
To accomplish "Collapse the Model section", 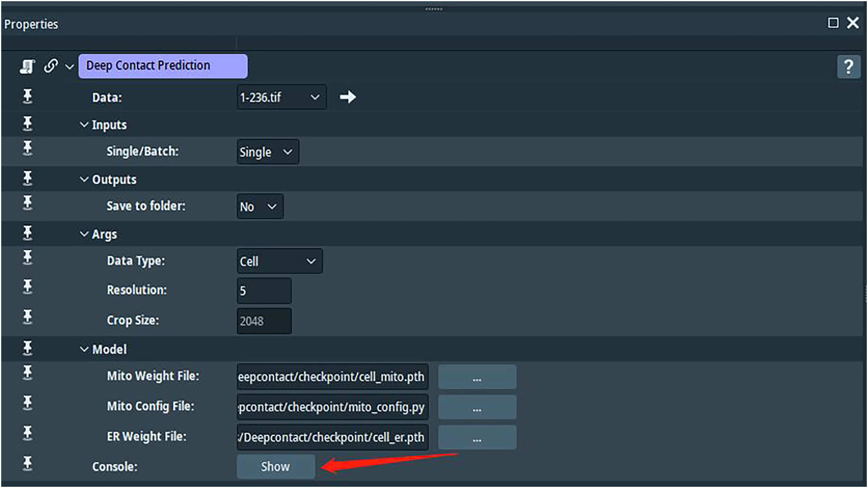I will click(84, 349).
